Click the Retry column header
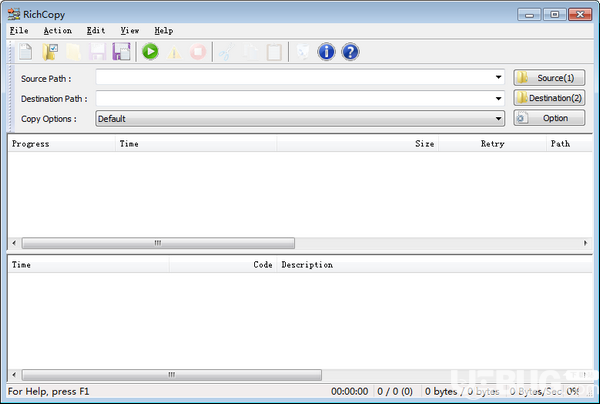600x404 pixels. click(492, 144)
